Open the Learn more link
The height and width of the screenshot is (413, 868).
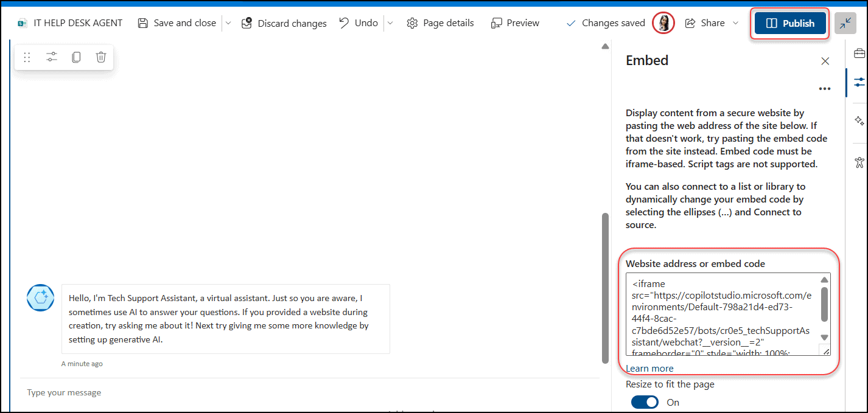(x=649, y=368)
